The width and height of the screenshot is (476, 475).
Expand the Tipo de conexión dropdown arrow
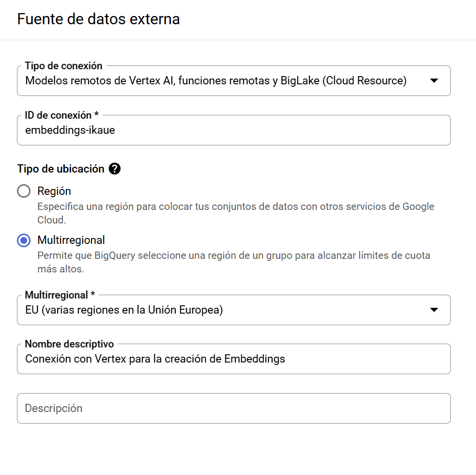434,80
